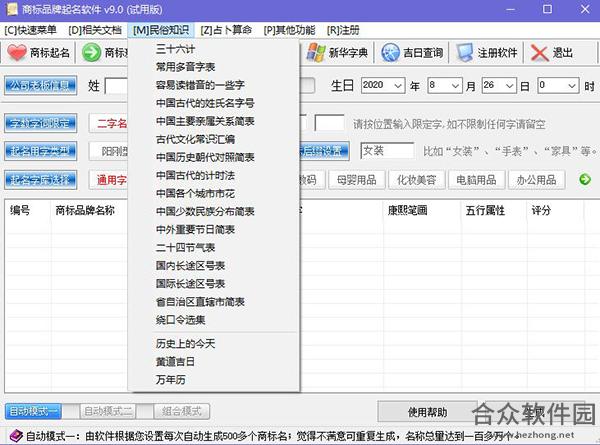The height and width of the screenshot is (445, 600).
Task: Open the [C]快速菜单 menu
Action: point(31,30)
